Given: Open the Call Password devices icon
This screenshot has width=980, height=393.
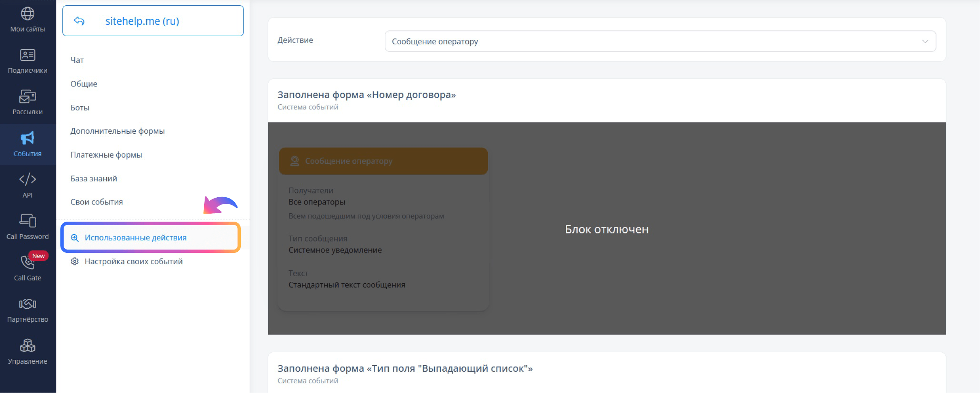Looking at the screenshot, I should pyautogui.click(x=27, y=220).
